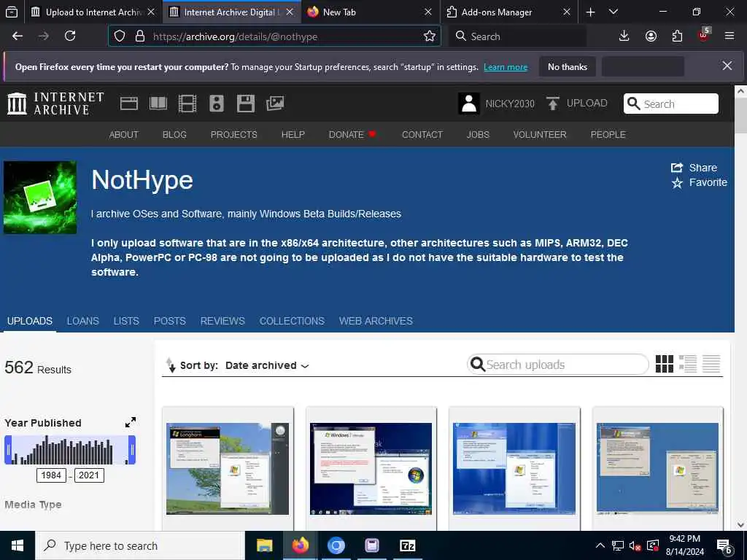Click the uBlock extension icon with badge
The height and width of the screenshot is (560, 747).
[704, 35]
